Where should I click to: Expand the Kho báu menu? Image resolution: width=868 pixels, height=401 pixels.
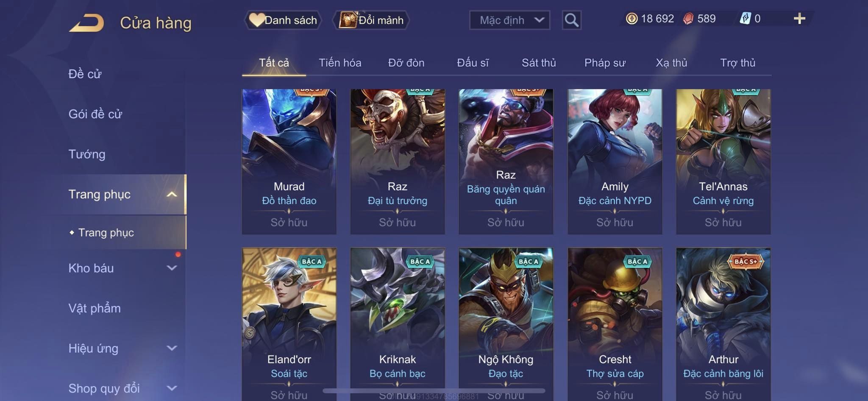[x=122, y=268]
